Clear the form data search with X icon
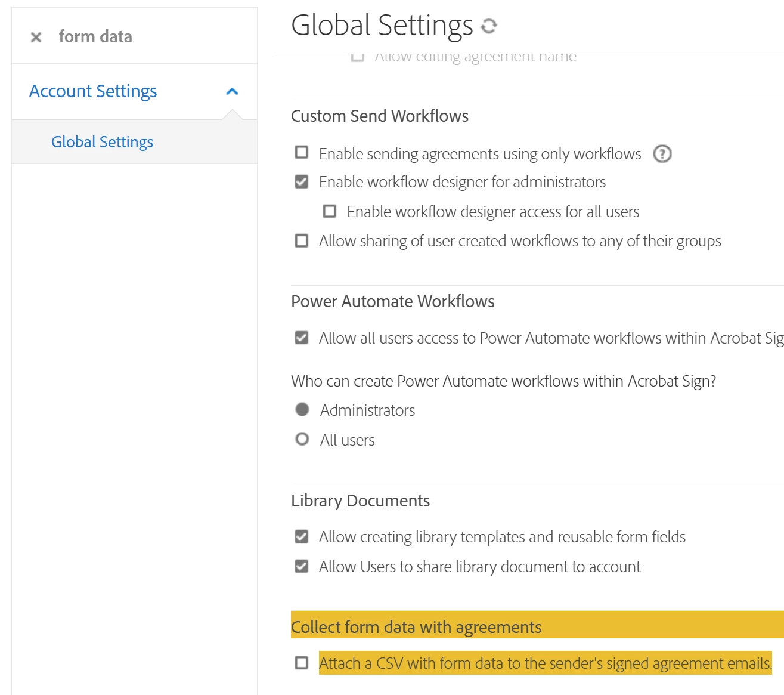 tap(36, 37)
